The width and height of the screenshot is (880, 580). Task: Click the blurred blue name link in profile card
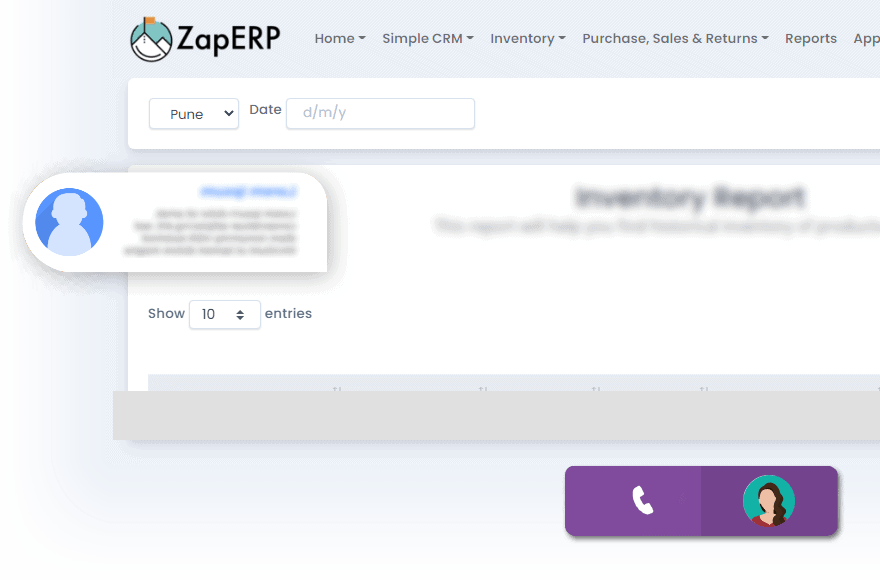pyautogui.click(x=249, y=192)
